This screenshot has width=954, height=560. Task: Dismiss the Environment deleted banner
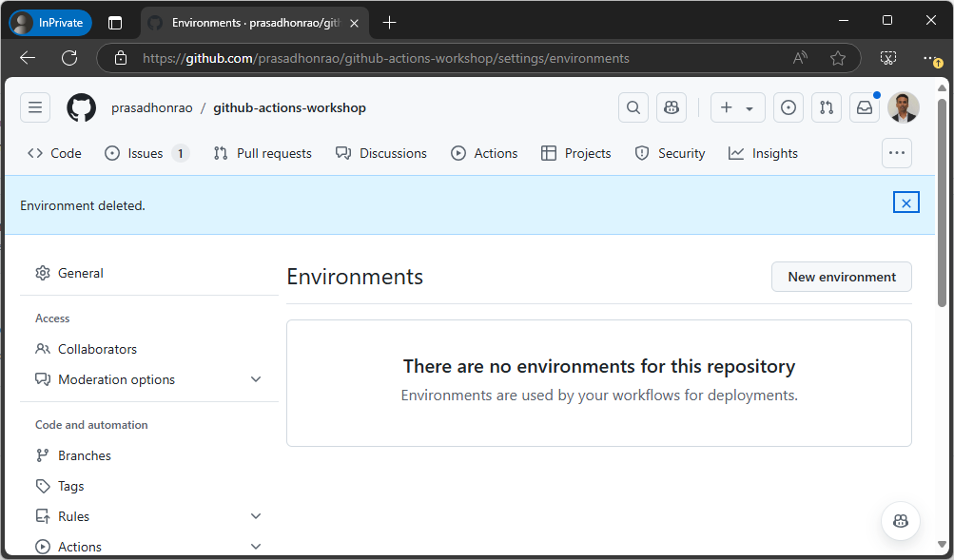pyautogui.click(x=905, y=202)
